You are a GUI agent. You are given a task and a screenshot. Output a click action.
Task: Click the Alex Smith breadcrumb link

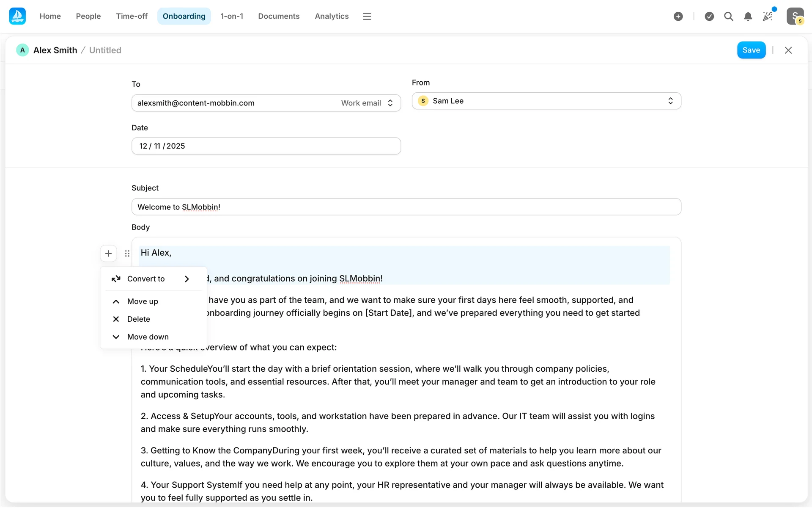click(55, 50)
